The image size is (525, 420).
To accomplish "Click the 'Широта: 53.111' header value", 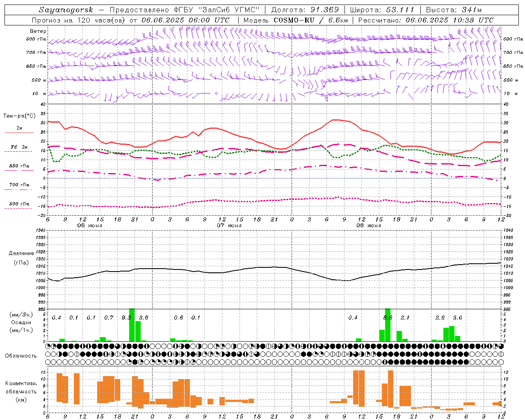I will pyautogui.click(x=382, y=10).
